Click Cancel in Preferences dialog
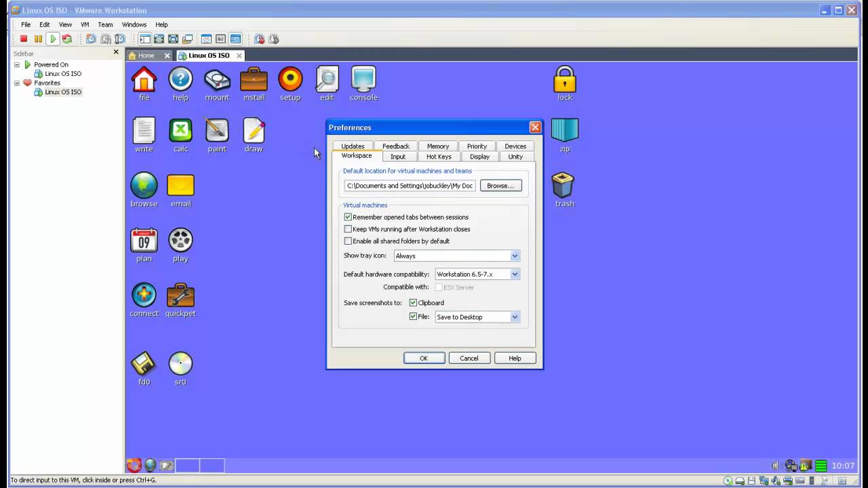 469,359
